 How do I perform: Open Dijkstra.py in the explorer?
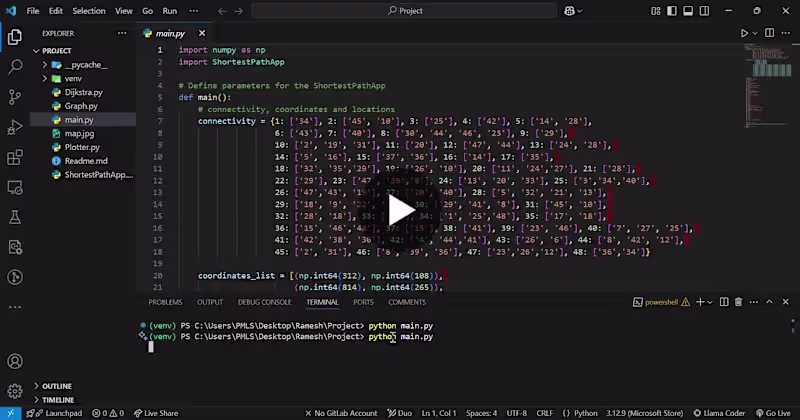(x=83, y=92)
